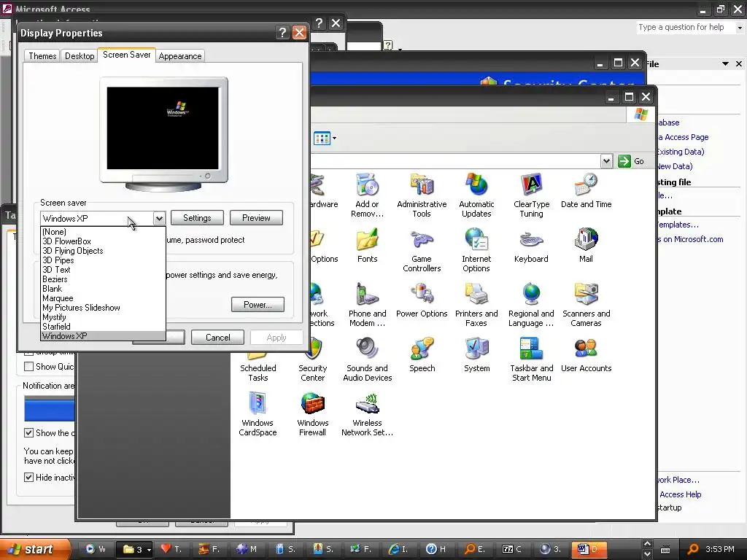The width and height of the screenshot is (747, 560).
Task: Click the monitor screen saver preview
Action: coord(163,128)
